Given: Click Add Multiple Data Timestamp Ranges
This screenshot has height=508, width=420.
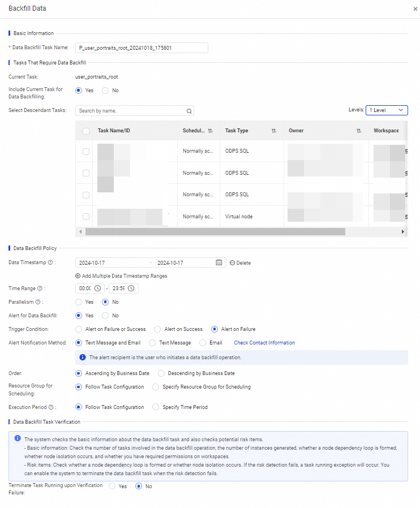Looking at the screenshot, I should click(121, 276).
